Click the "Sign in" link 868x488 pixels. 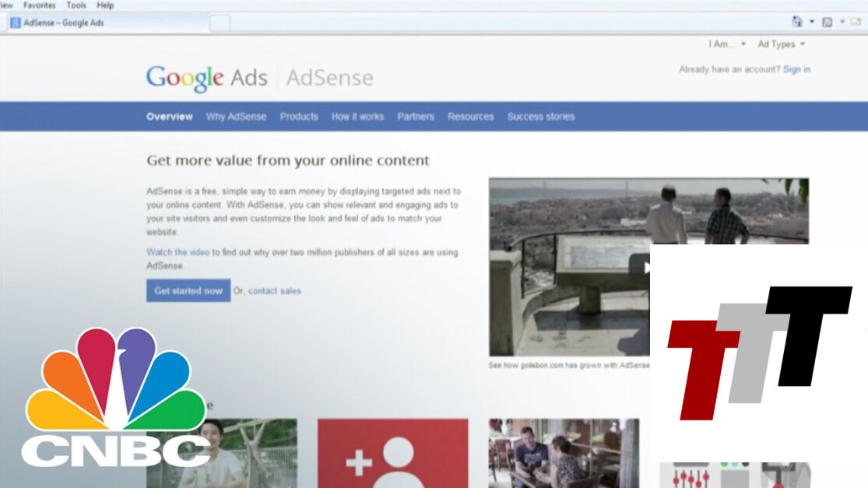[796, 69]
